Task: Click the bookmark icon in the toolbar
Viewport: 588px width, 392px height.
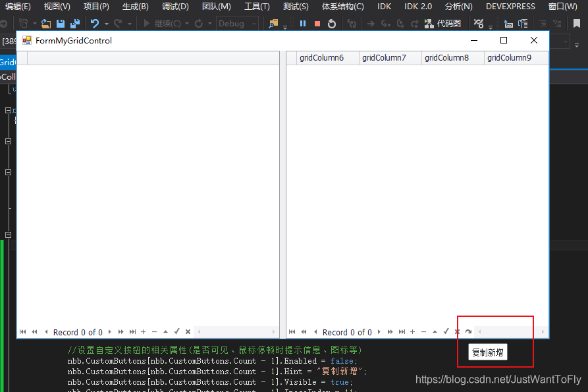Action: pos(577,24)
